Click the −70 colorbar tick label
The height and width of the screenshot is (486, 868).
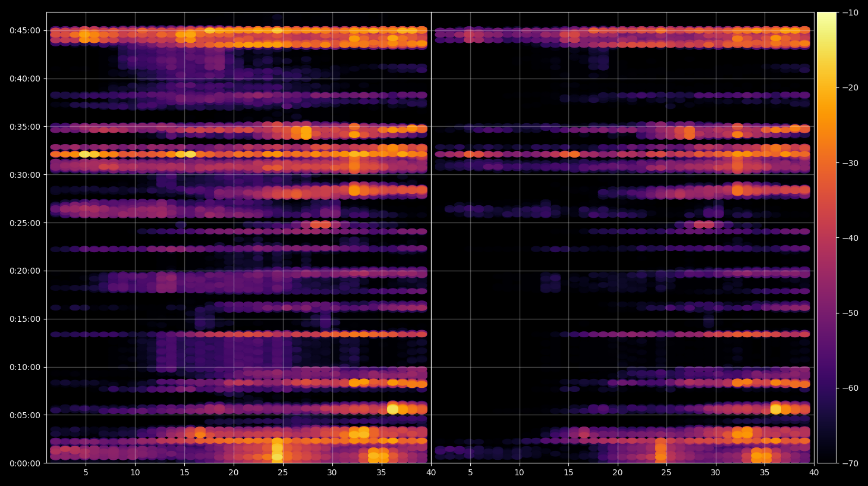(850, 463)
